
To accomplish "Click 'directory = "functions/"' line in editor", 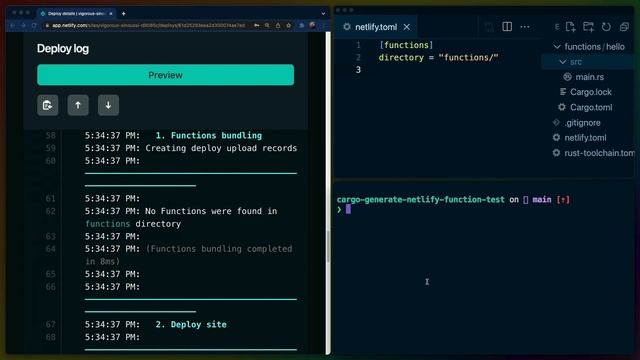I will point(438,58).
